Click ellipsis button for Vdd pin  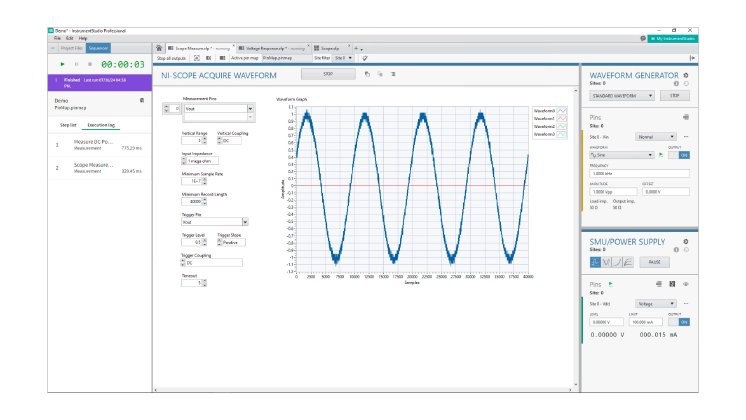coord(686,303)
